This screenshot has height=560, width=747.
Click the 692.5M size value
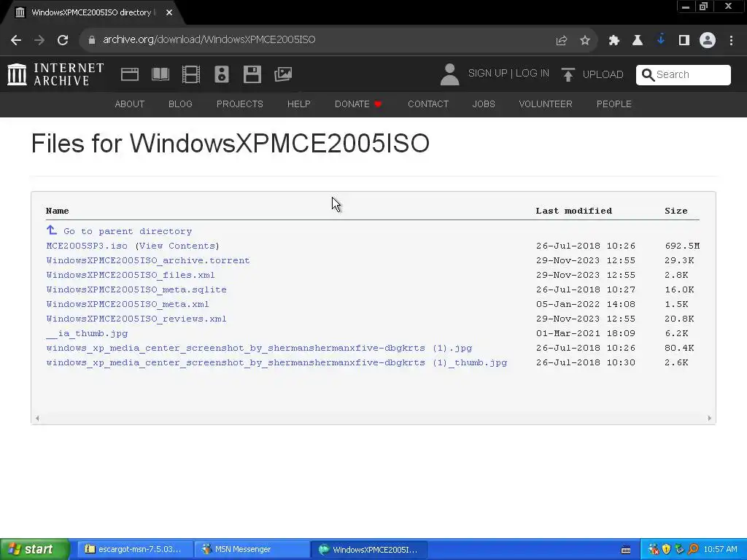pyautogui.click(x=682, y=246)
